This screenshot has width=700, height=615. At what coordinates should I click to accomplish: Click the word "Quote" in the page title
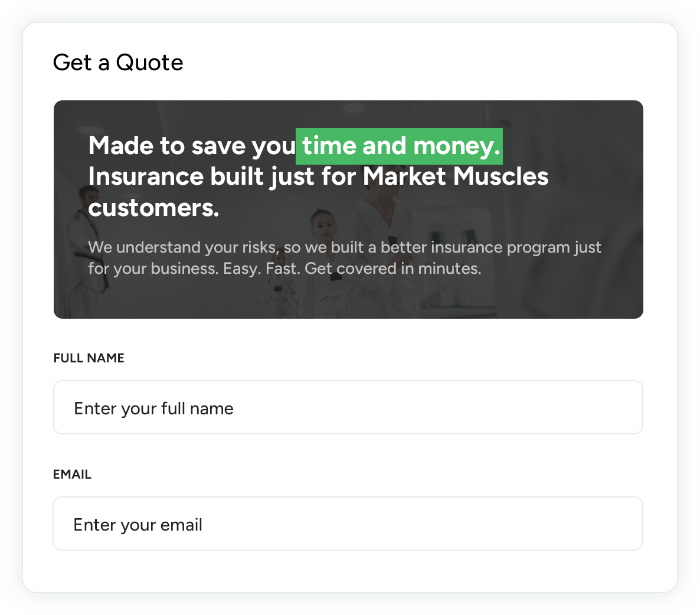click(x=150, y=63)
